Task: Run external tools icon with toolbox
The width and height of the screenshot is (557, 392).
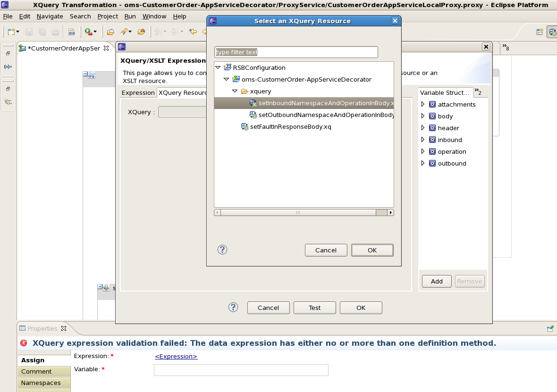Action: pyautogui.click(x=88, y=32)
